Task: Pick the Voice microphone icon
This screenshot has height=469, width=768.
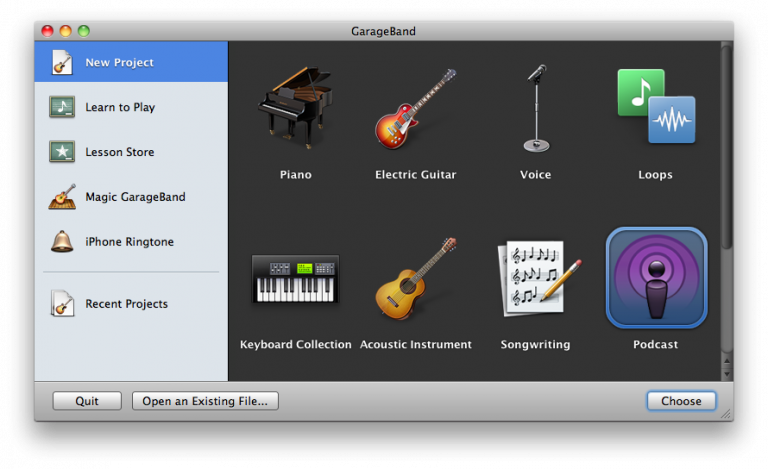Action: [x=536, y=108]
